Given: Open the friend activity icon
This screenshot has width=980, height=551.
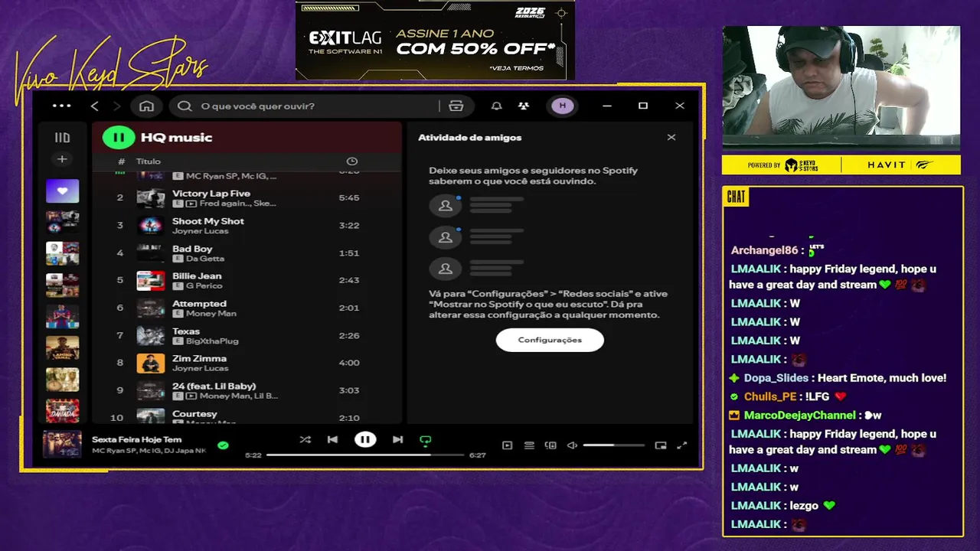Looking at the screenshot, I should 524,106.
